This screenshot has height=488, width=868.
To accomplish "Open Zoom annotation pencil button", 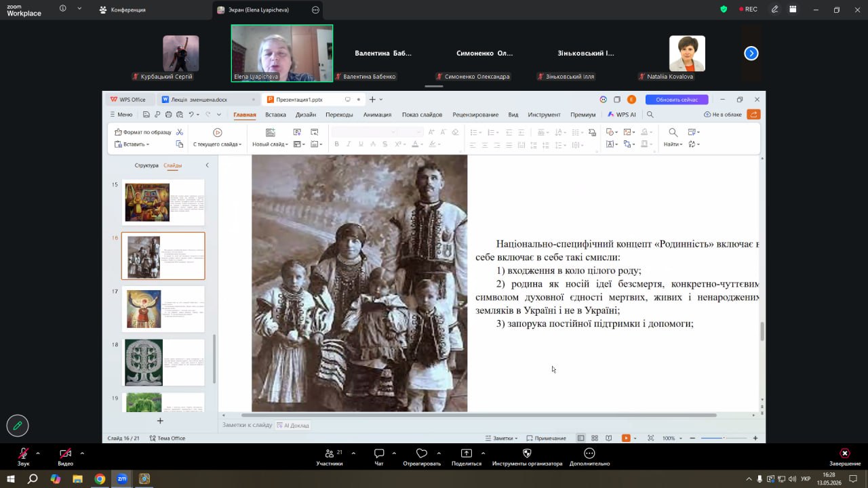I will pyautogui.click(x=18, y=426).
